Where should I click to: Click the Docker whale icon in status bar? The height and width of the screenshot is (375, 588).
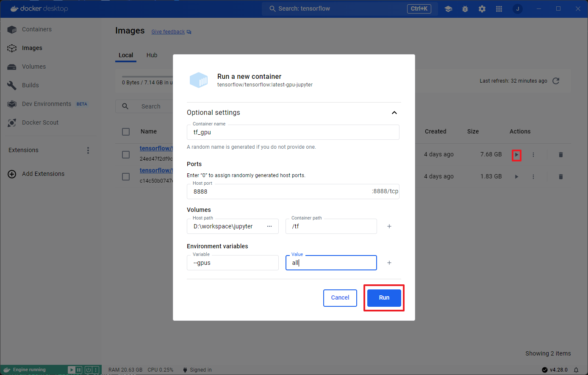[7, 370]
